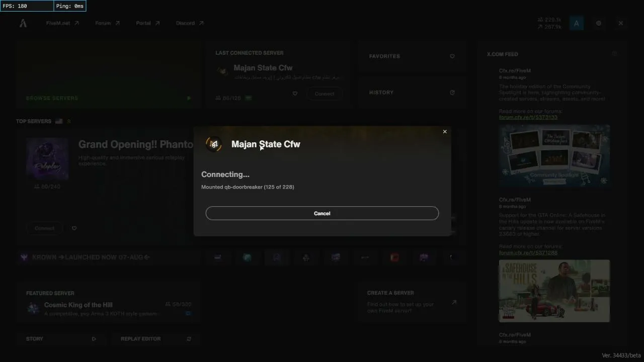Expand the Top Servers locale chevron
Screen dimensions: 644x362
(69, 121)
